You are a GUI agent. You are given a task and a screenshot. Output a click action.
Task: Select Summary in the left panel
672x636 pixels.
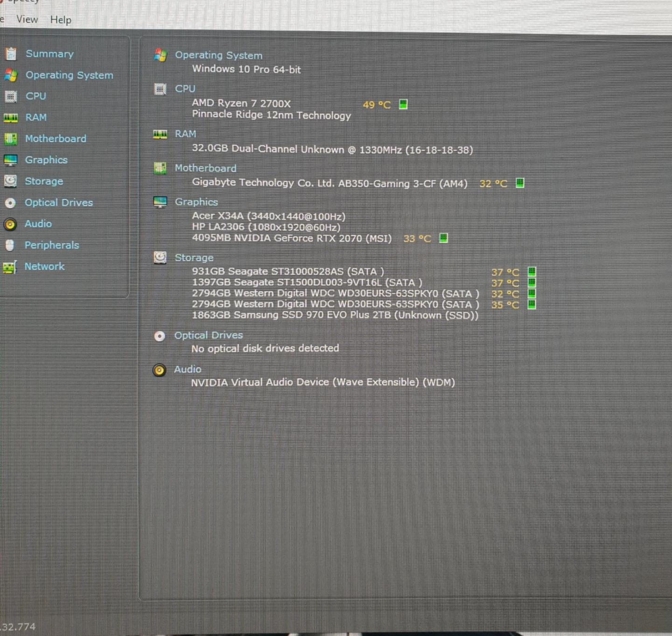(49, 54)
